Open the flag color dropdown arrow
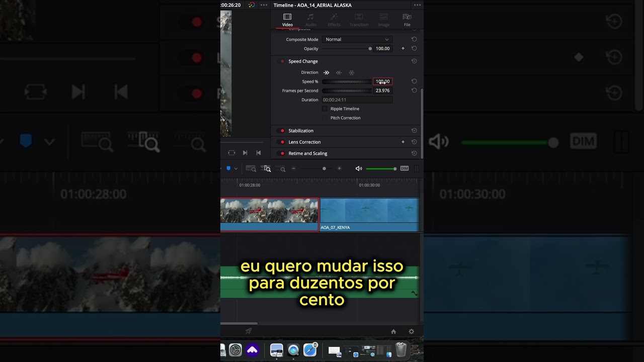The height and width of the screenshot is (362, 644). click(235, 168)
